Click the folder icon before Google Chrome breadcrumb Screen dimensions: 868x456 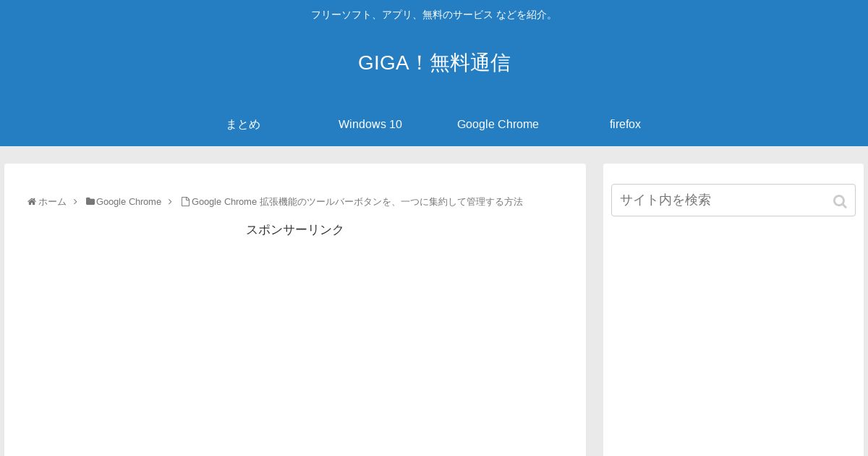coord(90,201)
